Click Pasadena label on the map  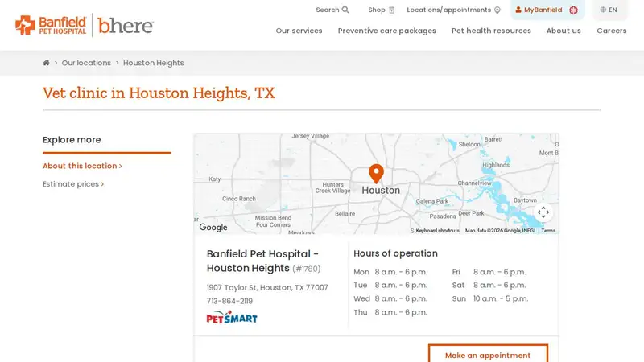point(443,216)
